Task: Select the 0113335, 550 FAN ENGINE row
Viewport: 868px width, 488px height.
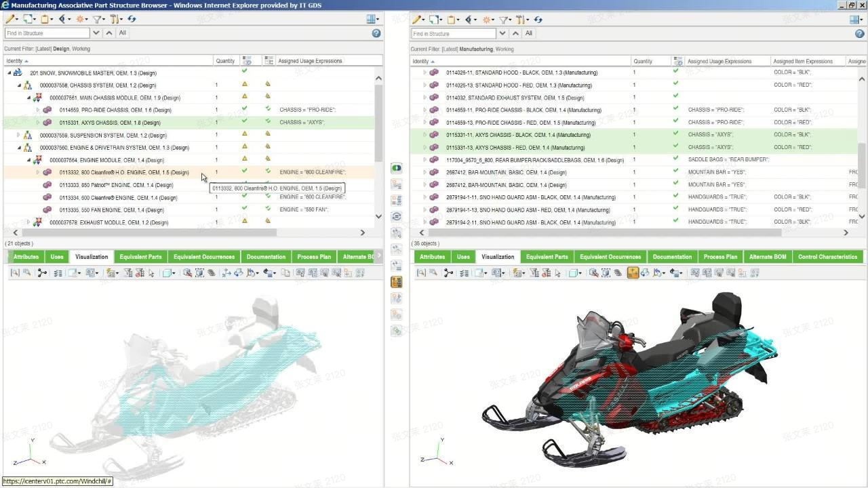Action: click(189, 210)
